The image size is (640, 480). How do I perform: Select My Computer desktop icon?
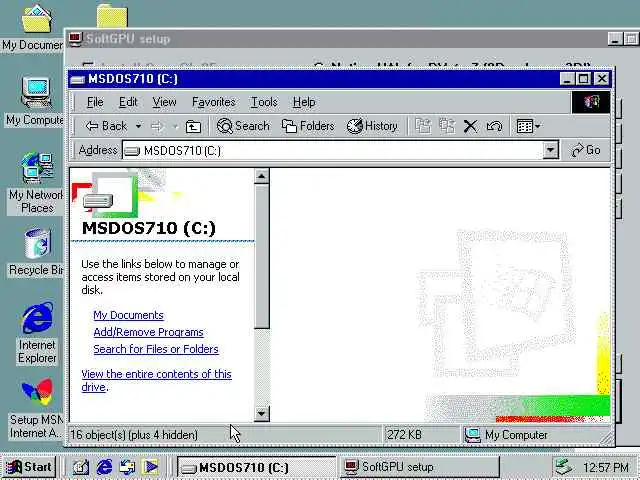tap(36, 102)
